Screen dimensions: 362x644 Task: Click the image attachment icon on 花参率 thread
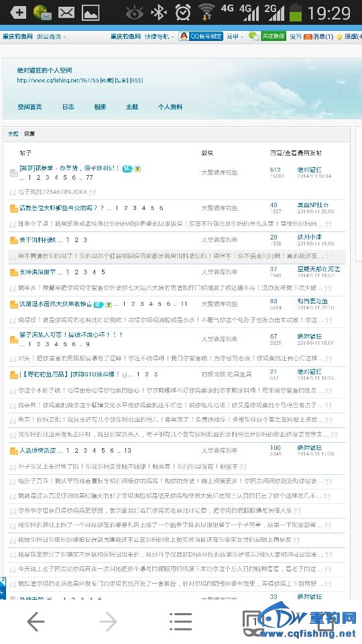(x=137, y=168)
